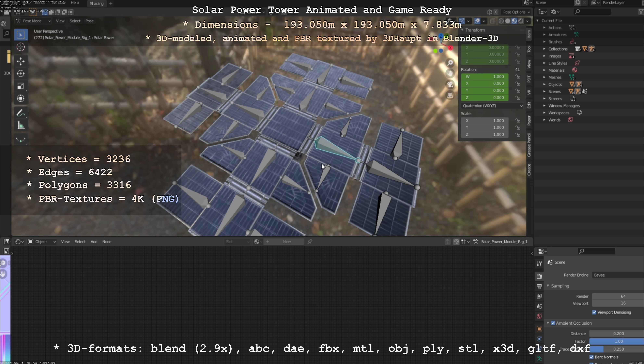Click the viewport zoom magnifier icon
644x364 pixels.
[x=450, y=63]
